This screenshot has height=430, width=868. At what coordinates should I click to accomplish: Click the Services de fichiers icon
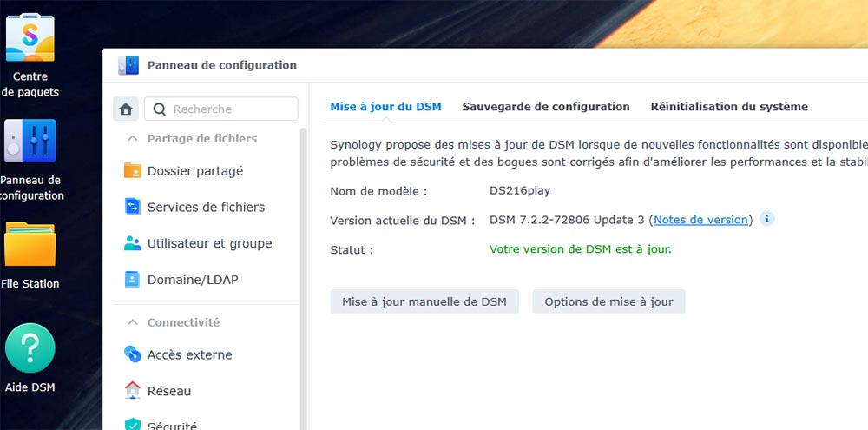[132, 207]
